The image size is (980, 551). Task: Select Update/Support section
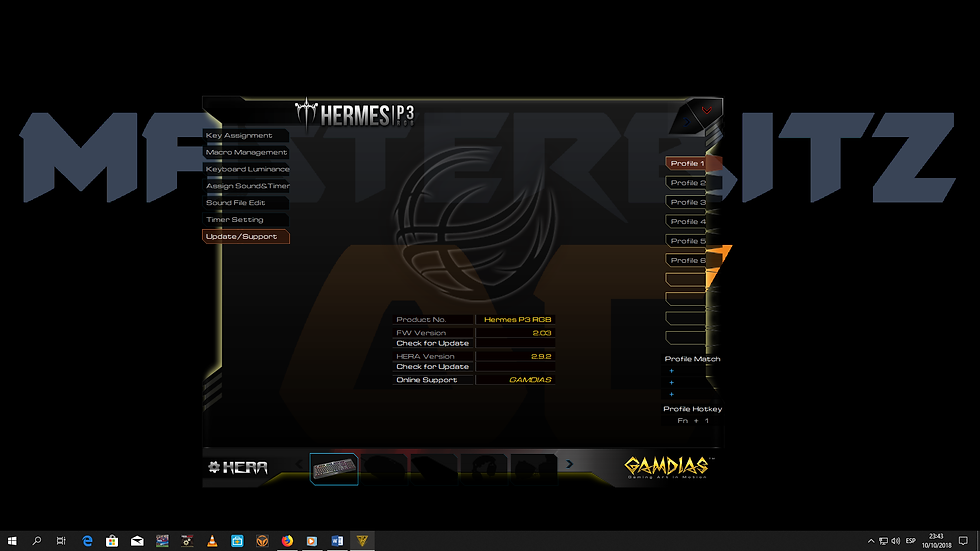point(246,237)
